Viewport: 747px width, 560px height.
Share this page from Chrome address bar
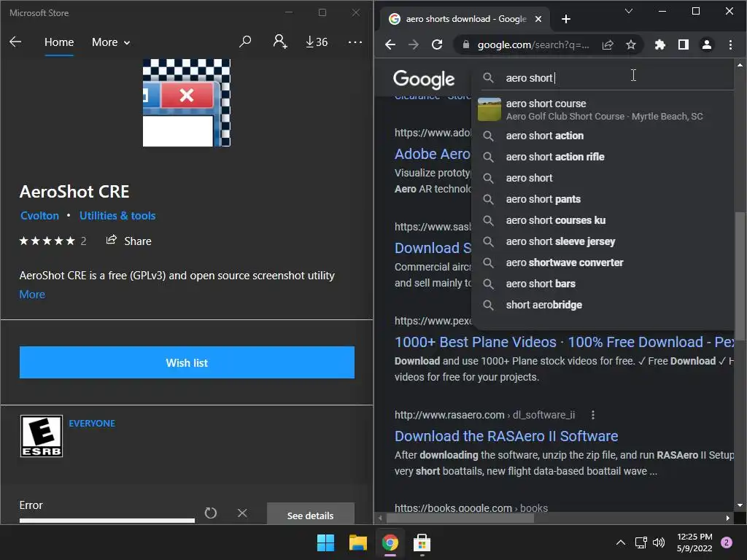tap(608, 44)
